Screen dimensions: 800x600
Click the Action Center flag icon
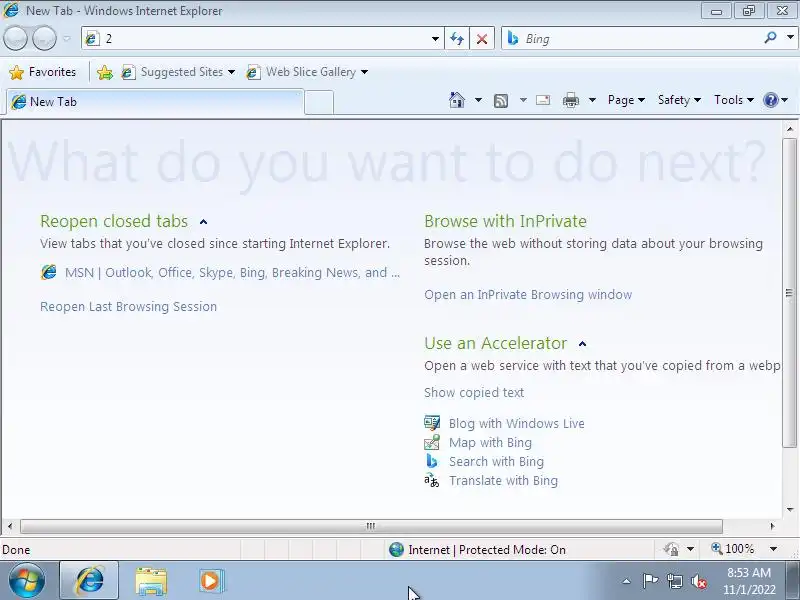(649, 581)
